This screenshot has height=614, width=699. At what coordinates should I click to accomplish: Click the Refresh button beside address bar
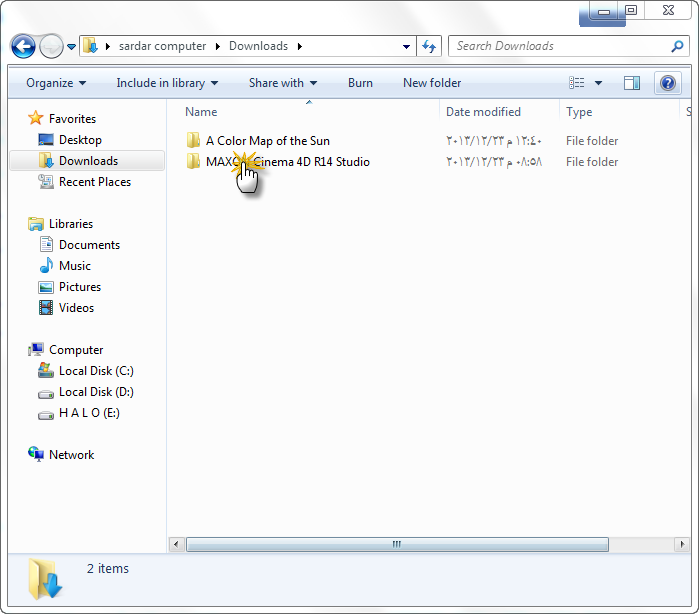430,46
